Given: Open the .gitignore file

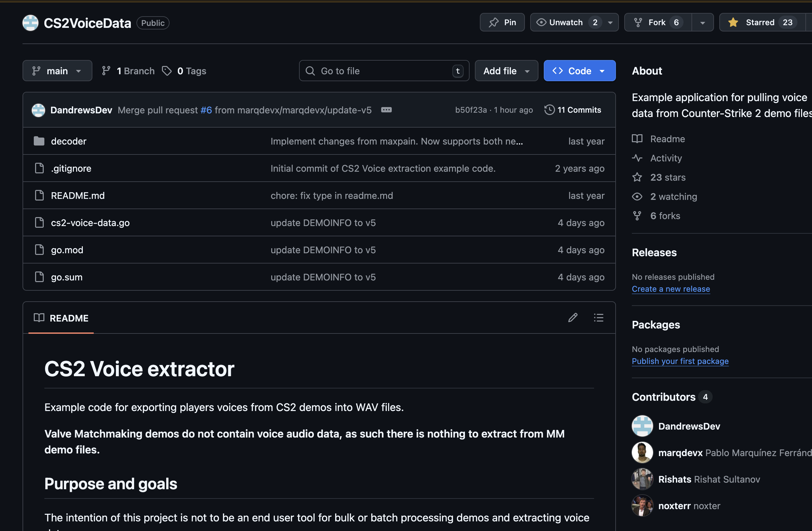Looking at the screenshot, I should [71, 169].
